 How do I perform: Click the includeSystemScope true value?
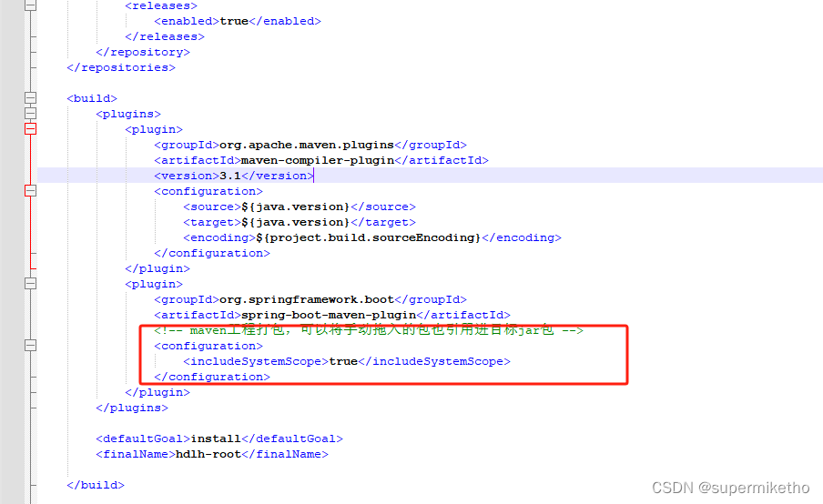pos(343,361)
